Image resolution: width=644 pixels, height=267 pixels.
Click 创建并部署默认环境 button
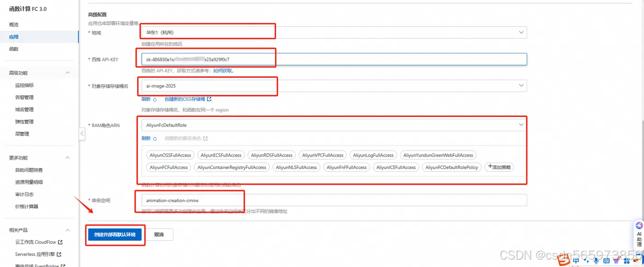click(115, 234)
